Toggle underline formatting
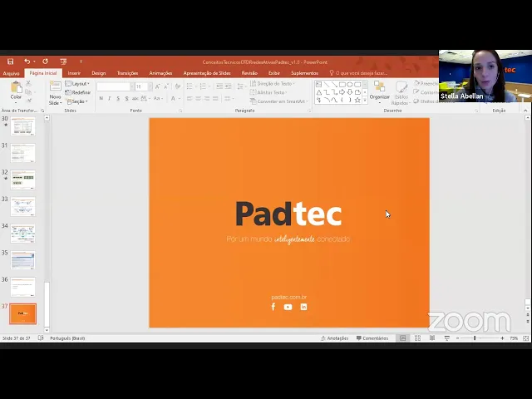The height and width of the screenshot is (399, 532). (118, 99)
